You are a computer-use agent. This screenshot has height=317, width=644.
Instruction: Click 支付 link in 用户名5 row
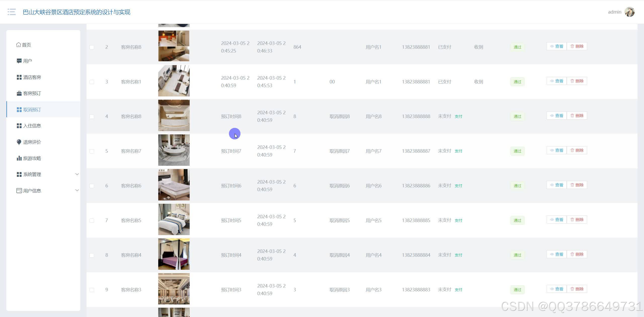click(x=458, y=221)
